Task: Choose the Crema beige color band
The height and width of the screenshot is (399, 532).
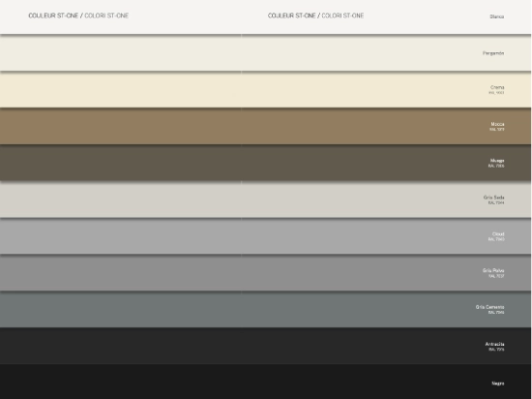Action: (266, 90)
